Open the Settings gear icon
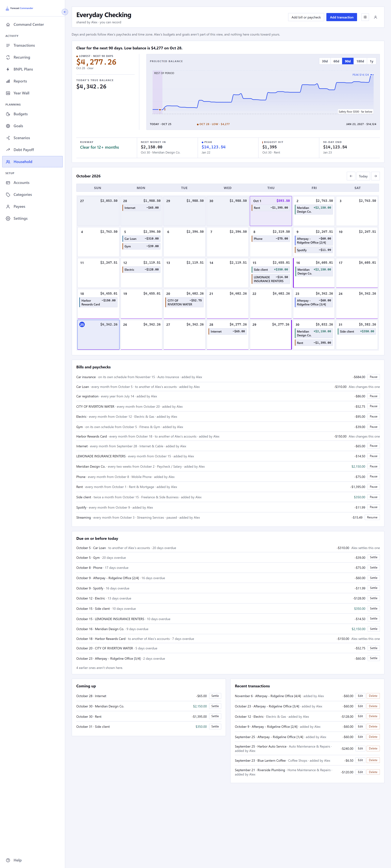 pyautogui.click(x=8, y=218)
